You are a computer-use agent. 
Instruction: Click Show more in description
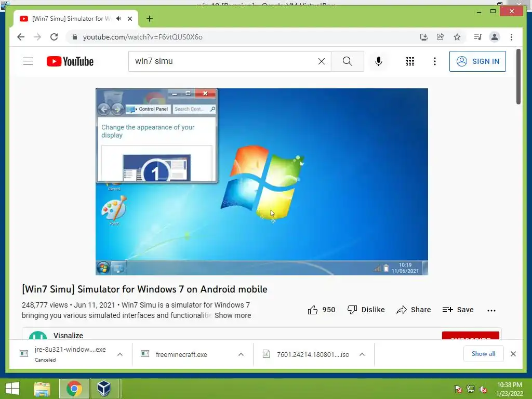(233, 315)
